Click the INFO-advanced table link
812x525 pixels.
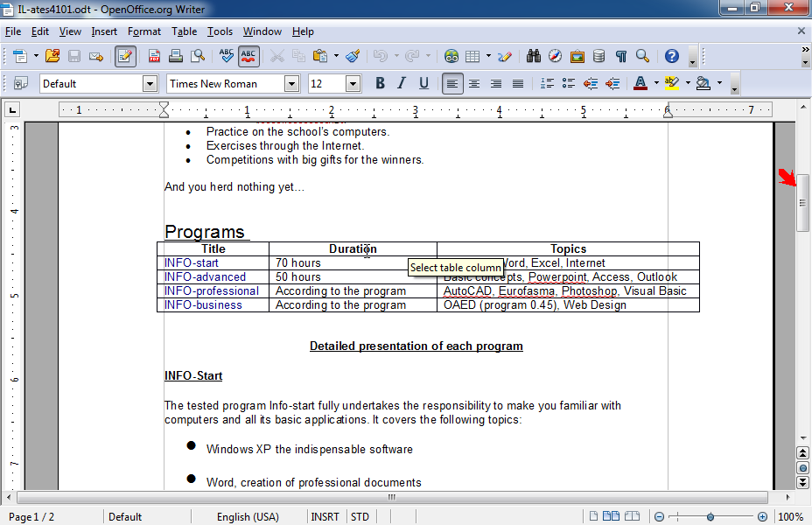point(205,277)
